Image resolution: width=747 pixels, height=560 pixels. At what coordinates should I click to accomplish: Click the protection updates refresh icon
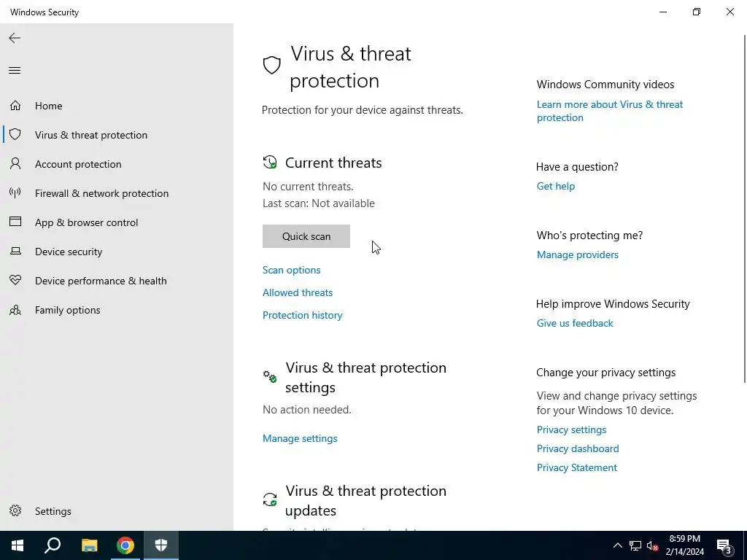(270, 499)
